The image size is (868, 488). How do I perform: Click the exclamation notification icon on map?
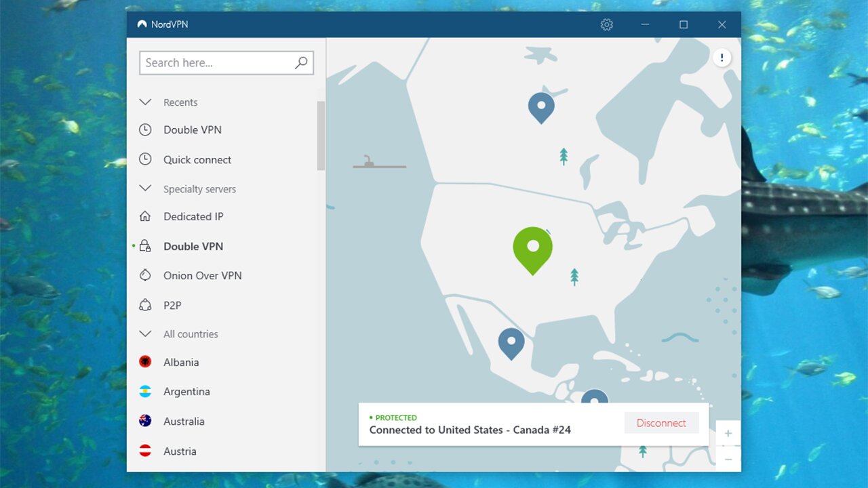(722, 58)
